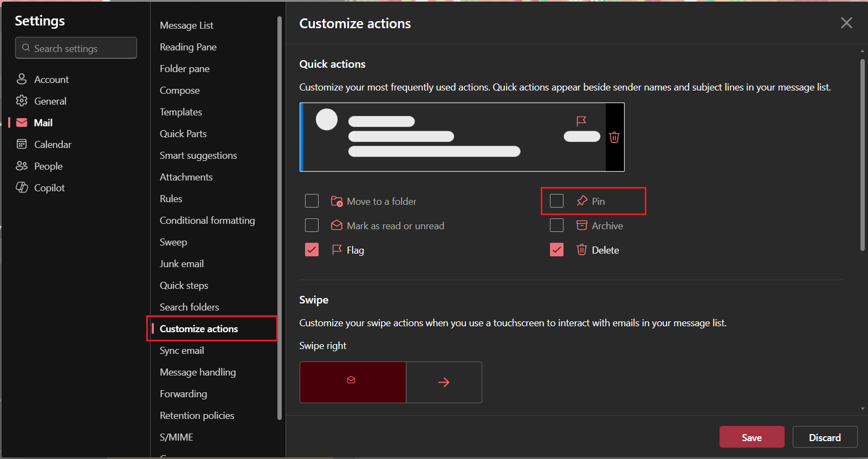Click the Account person icon

point(22,79)
